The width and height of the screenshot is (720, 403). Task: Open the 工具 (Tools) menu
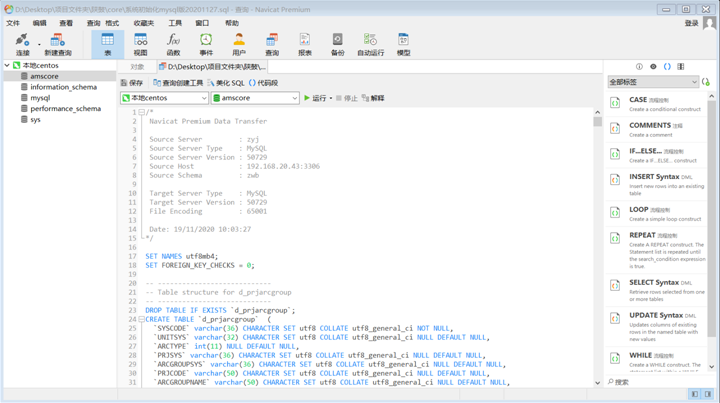(x=175, y=23)
